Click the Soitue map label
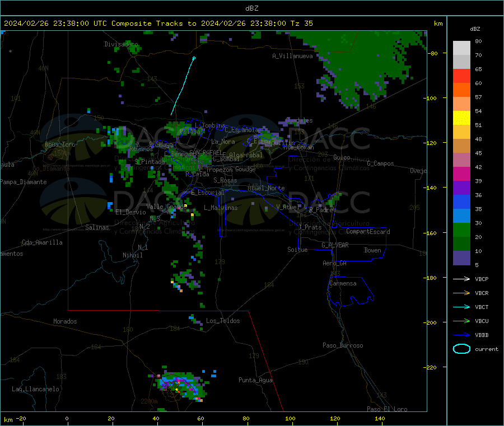The height and width of the screenshot is (426, 504). pyautogui.click(x=297, y=250)
